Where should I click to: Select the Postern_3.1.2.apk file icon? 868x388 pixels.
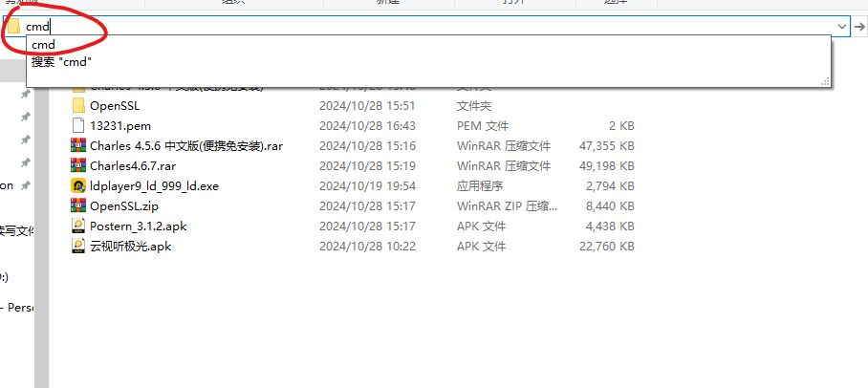[x=78, y=226]
